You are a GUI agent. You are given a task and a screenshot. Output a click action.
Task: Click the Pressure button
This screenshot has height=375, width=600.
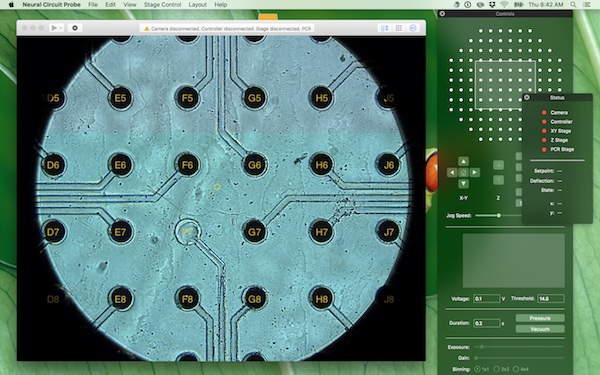point(540,318)
